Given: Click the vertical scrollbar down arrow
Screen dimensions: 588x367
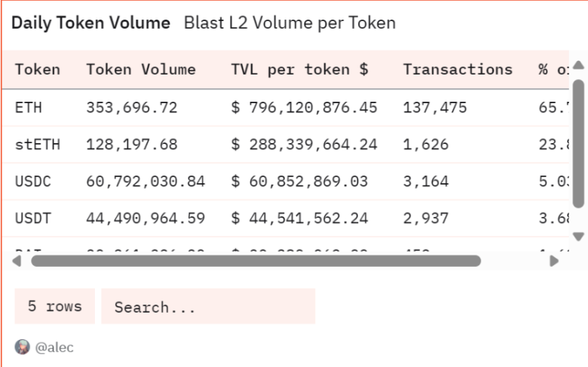Looking at the screenshot, I should click(x=578, y=236).
